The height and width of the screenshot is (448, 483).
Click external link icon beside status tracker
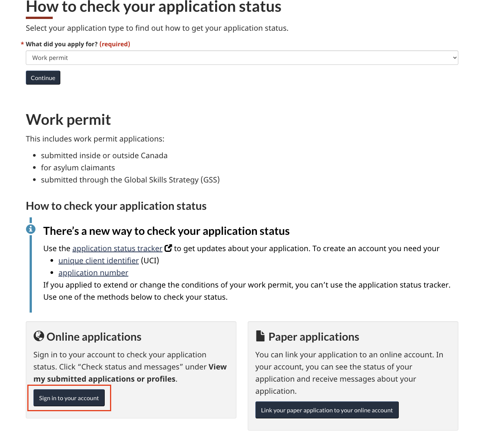point(168,248)
